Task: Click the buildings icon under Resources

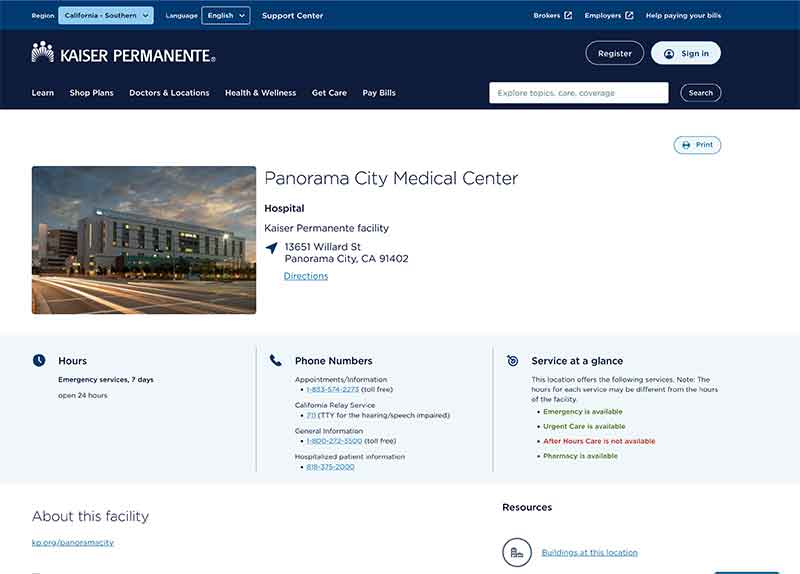Action: 517,552
